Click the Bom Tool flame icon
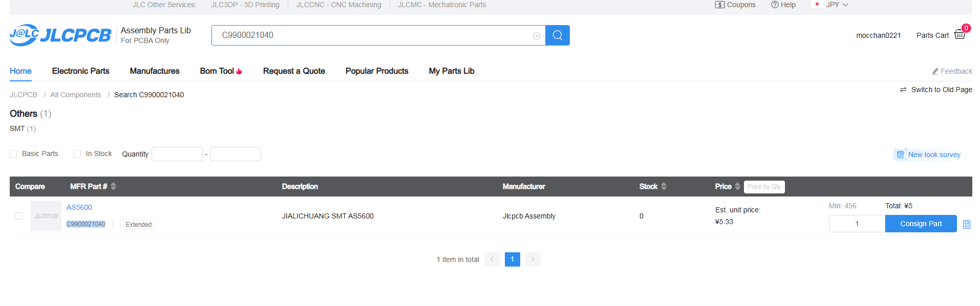This screenshot has height=306, width=980. click(239, 71)
